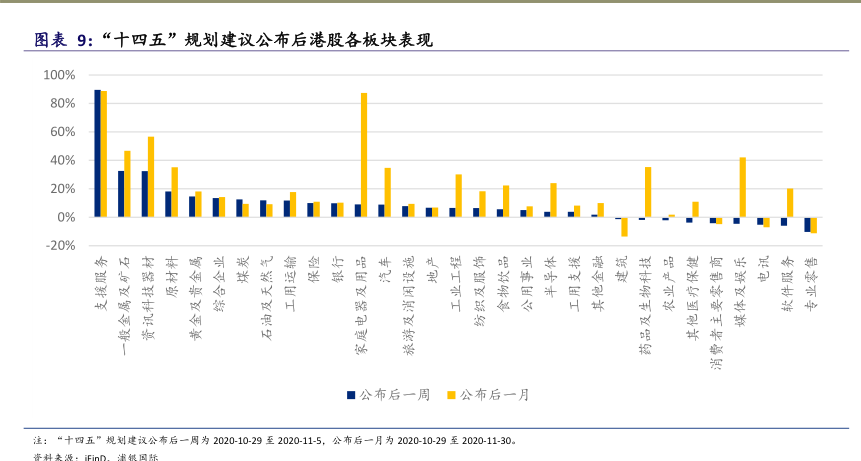Viewport: 861px width, 461px height.
Task: Click the blue 支援服务 bar
Action: [x=97, y=153]
